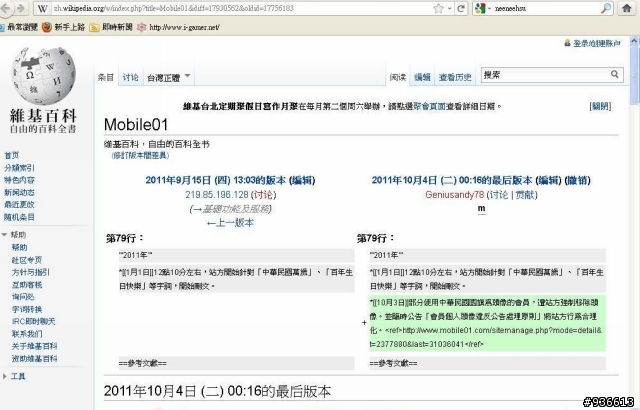640x410 pixels.
Task: Click the Wikipedia globe logo
Action: [x=43, y=76]
